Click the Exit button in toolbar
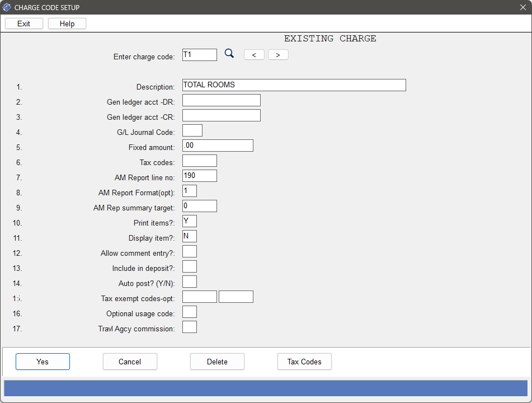Image resolution: width=532 pixels, height=403 pixels. 23,24
